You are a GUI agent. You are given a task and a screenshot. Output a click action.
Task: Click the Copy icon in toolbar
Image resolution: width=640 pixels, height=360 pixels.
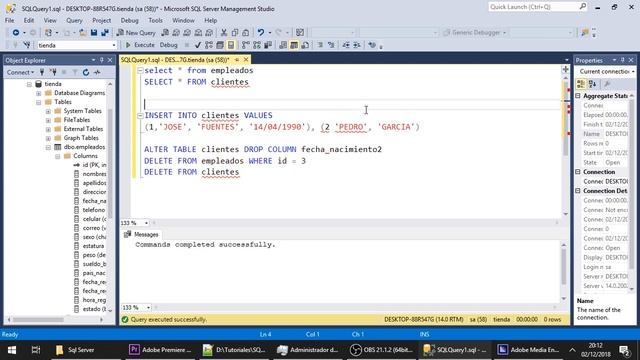click(x=235, y=33)
